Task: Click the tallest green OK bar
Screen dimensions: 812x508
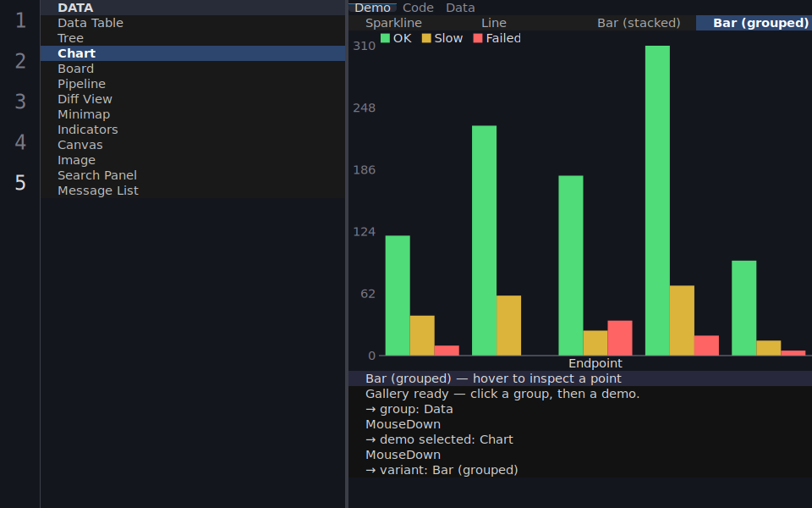Action: [657, 201]
